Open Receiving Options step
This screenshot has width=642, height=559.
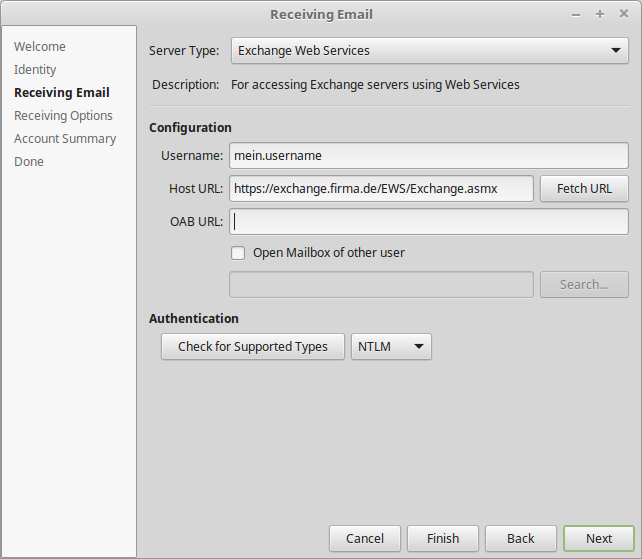63,116
